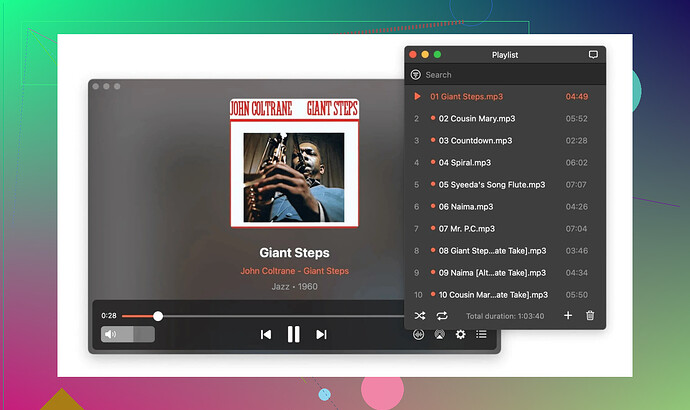
Task: Pause the current song
Action: pyautogui.click(x=294, y=334)
